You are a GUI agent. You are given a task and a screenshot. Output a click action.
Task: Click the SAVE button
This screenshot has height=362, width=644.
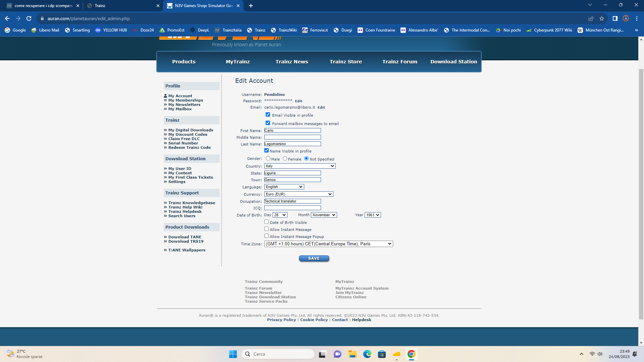pos(314,258)
